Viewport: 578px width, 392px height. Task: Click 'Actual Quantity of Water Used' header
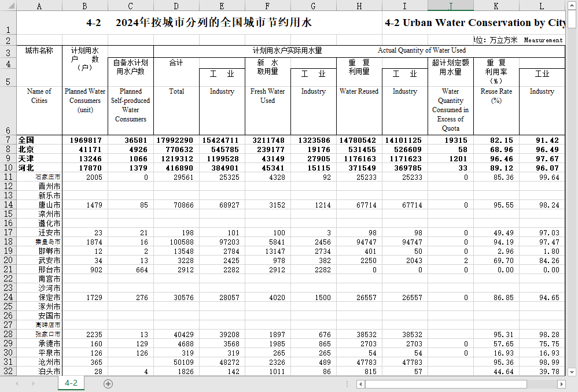tap(422, 50)
